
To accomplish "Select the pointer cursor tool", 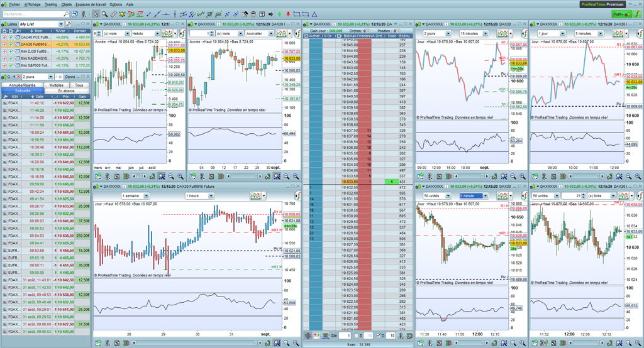I will (96, 14).
